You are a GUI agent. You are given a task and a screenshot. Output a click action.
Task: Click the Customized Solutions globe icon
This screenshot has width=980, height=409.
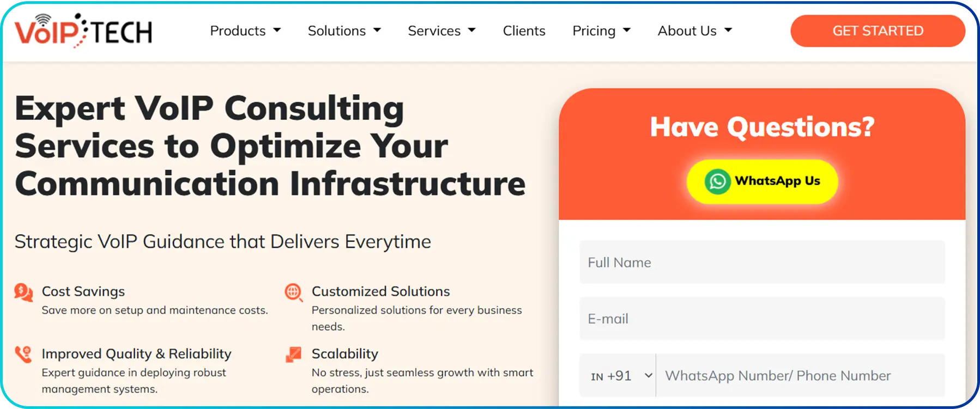click(294, 292)
